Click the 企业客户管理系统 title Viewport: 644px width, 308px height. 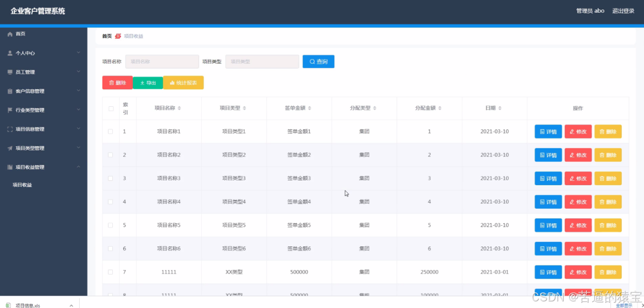(38, 11)
